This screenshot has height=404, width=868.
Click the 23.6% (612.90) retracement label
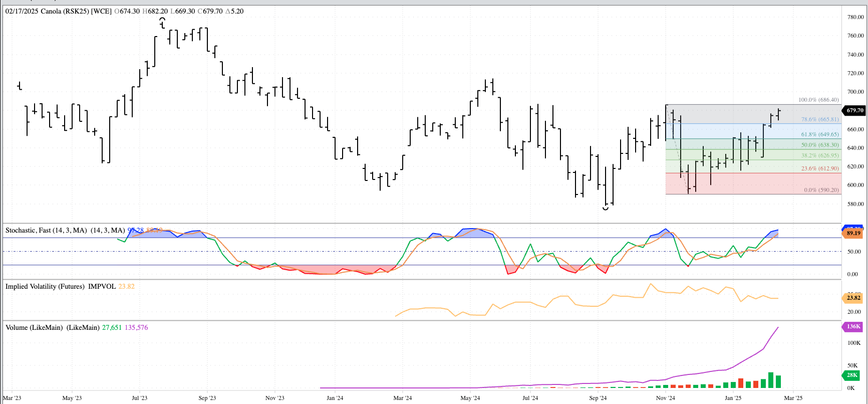coord(819,168)
